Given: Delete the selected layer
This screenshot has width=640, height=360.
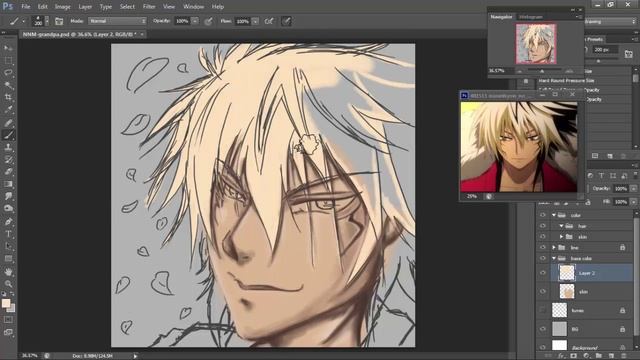Looking at the screenshot, I should [624, 356].
